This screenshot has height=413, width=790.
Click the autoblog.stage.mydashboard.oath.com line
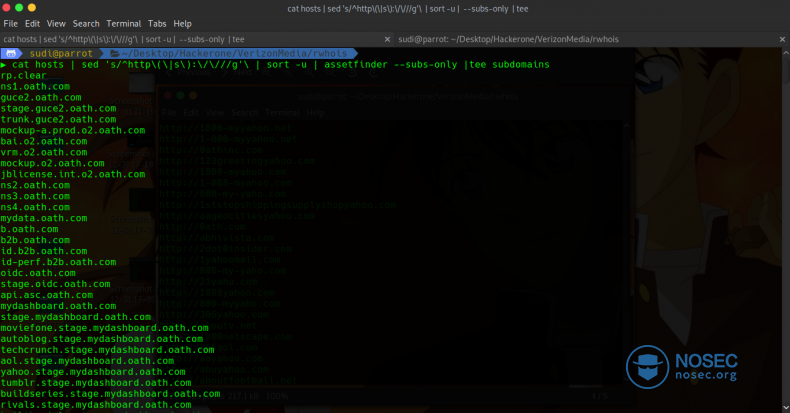coord(101,339)
